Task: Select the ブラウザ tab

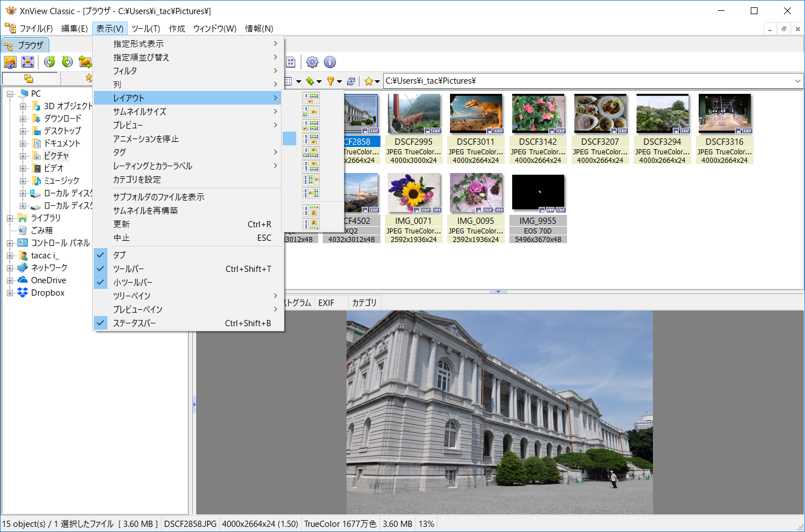Action: point(25,45)
